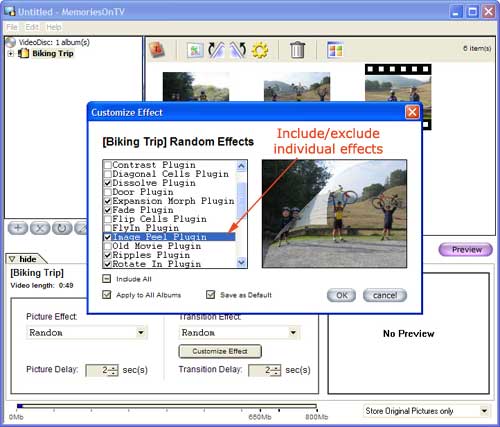Click the Transition Delay stepper arrows
Image resolution: width=500 pixels, height=427 pixels.
276,370
